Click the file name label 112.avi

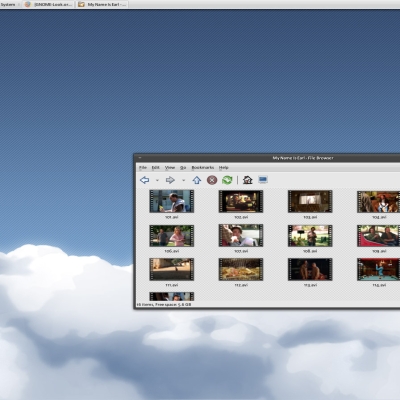point(241,285)
